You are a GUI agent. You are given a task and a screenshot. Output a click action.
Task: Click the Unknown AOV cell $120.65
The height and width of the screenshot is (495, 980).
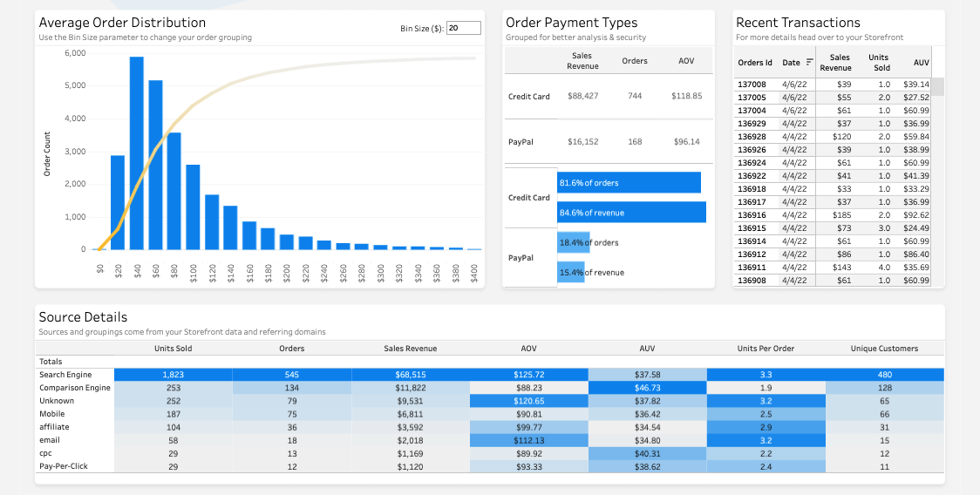point(528,401)
